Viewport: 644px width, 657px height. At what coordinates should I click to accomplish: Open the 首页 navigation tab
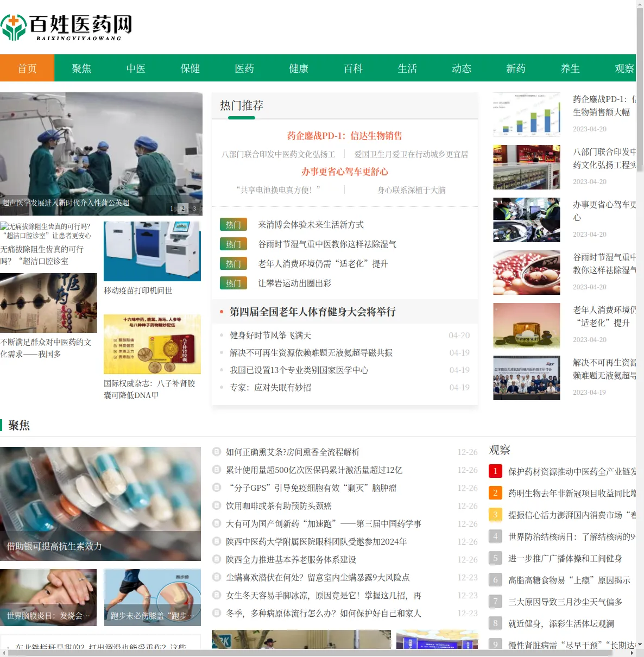[27, 68]
